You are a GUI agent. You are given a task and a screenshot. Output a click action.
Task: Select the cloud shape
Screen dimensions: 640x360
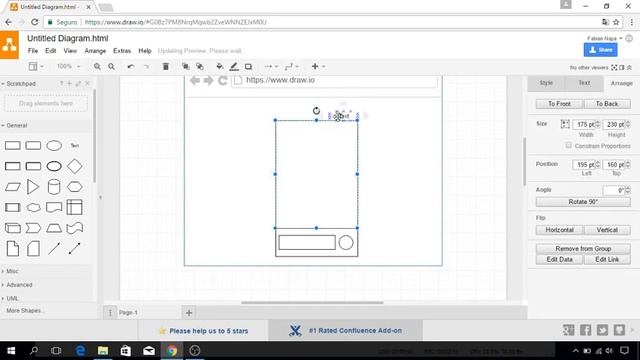33,207
